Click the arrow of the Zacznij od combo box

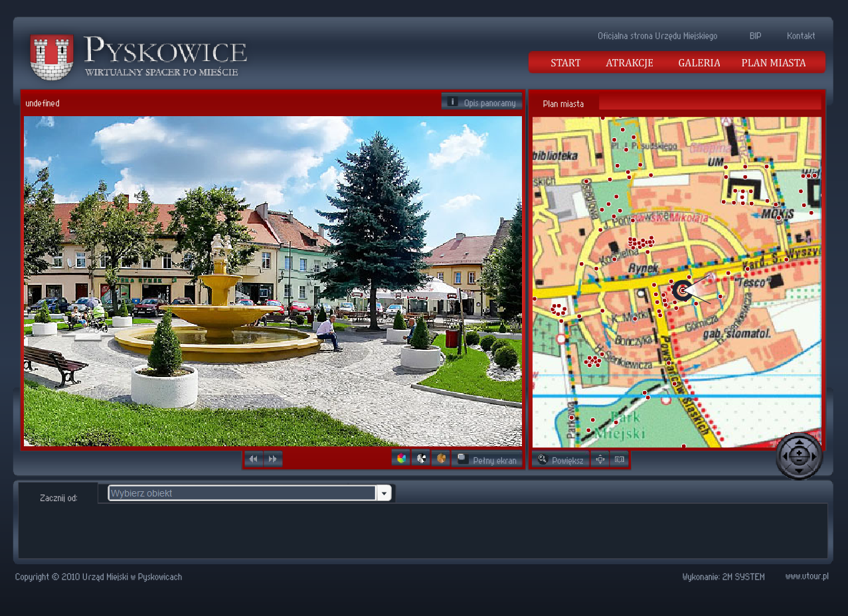coord(384,493)
